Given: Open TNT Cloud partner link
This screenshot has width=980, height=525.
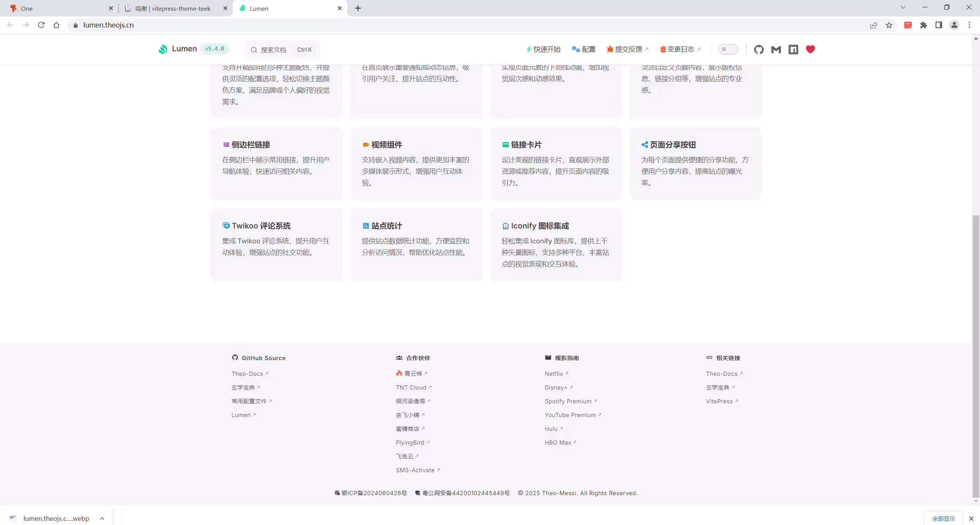Looking at the screenshot, I should pyautogui.click(x=414, y=388).
